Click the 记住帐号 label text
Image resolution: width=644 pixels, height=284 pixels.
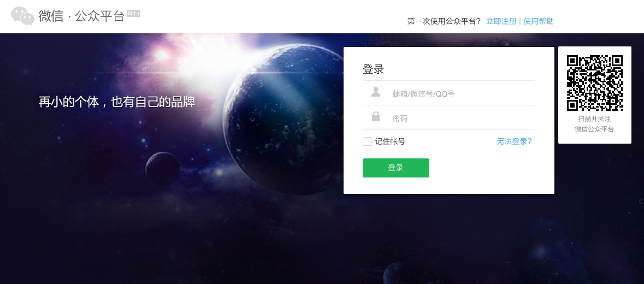[x=390, y=141]
